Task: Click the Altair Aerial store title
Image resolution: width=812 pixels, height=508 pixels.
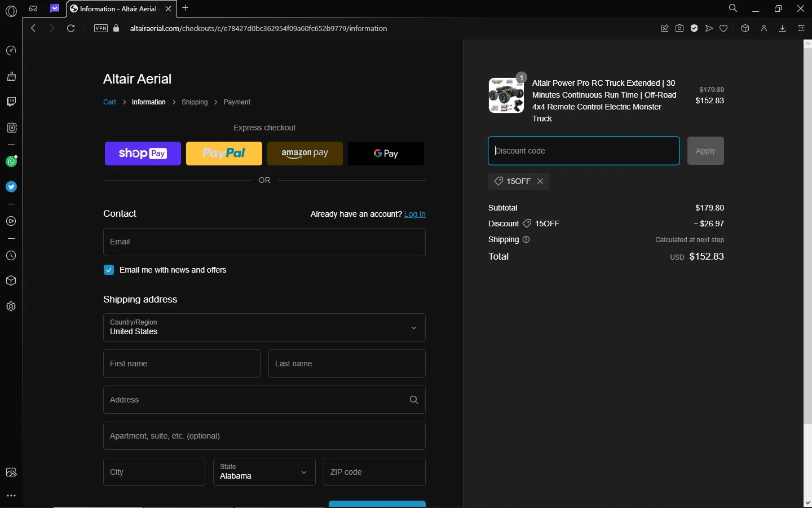Action: [x=137, y=79]
